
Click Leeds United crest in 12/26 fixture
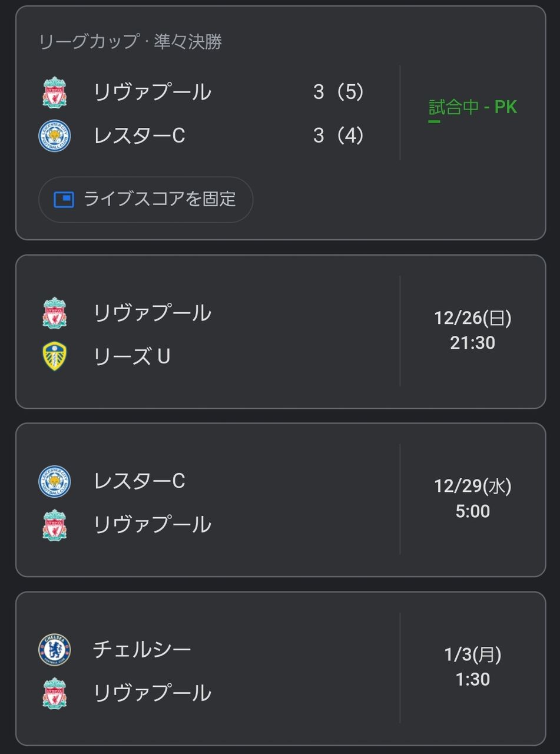[55, 356]
